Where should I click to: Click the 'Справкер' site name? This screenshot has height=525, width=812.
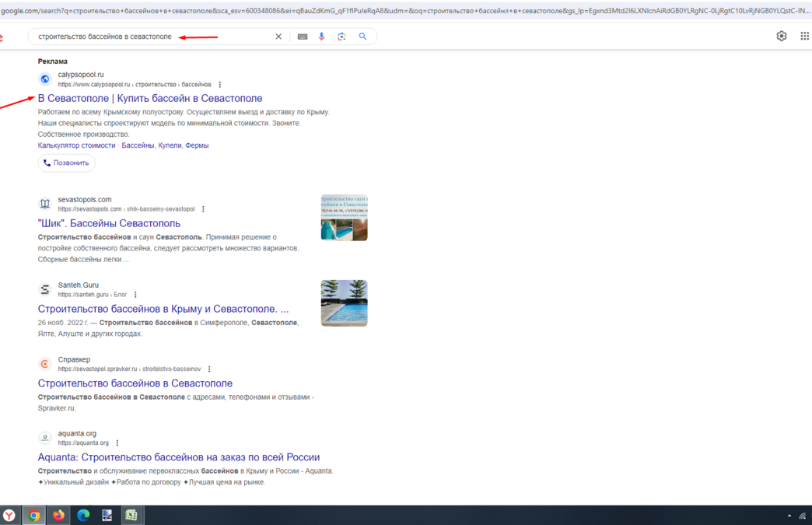(x=74, y=359)
